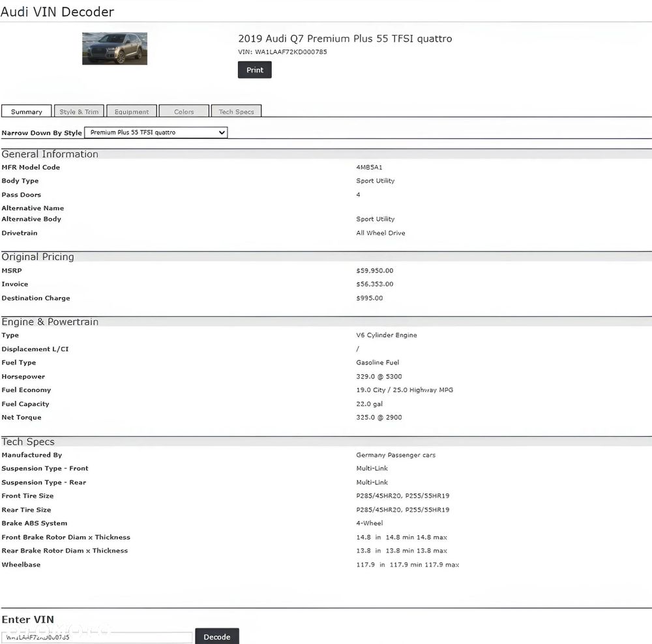Click the Invoice value $56,353.00
The image size is (652, 644).
click(375, 284)
